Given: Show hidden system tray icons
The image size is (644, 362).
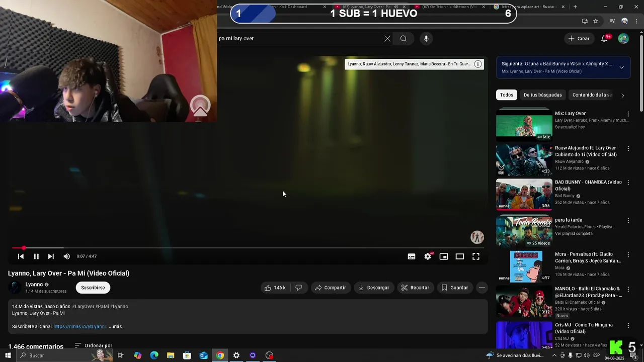Looking at the screenshot, I should tap(553, 355).
